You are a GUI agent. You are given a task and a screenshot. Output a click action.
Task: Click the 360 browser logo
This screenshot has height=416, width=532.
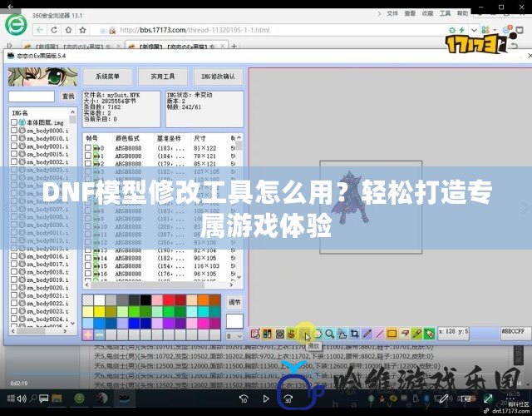click(x=16, y=25)
